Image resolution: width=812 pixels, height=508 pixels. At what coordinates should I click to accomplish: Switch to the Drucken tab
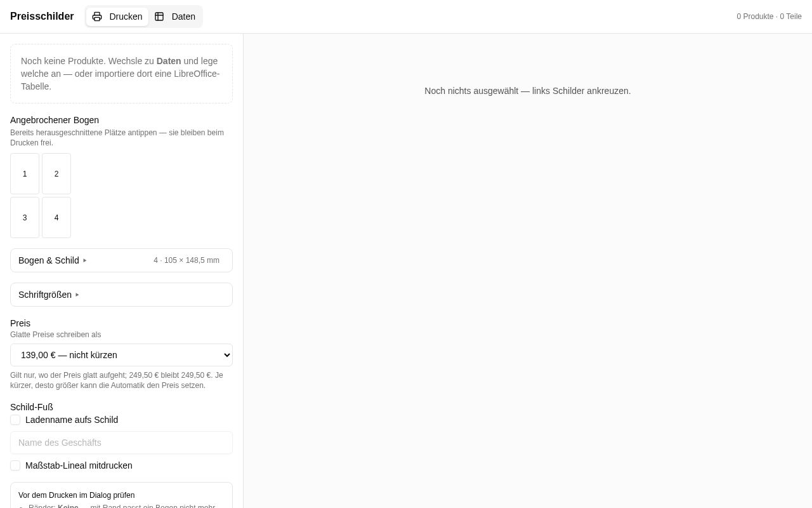click(117, 17)
